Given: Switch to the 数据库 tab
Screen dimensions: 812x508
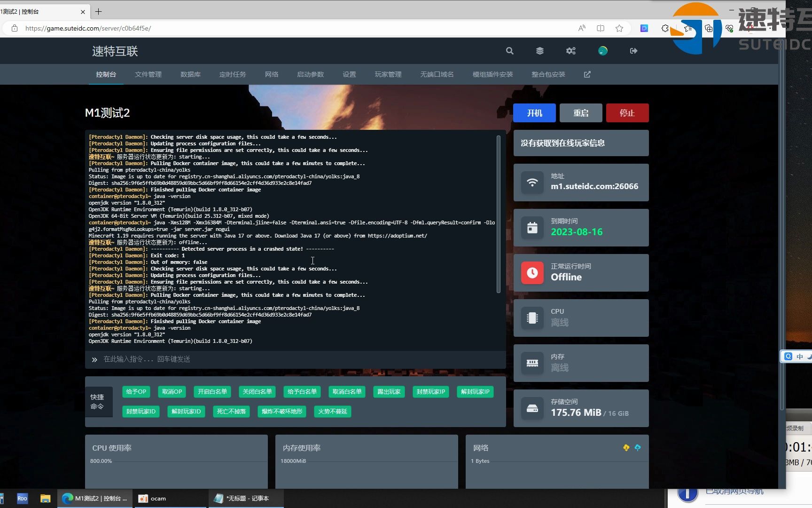Looking at the screenshot, I should click(x=190, y=74).
